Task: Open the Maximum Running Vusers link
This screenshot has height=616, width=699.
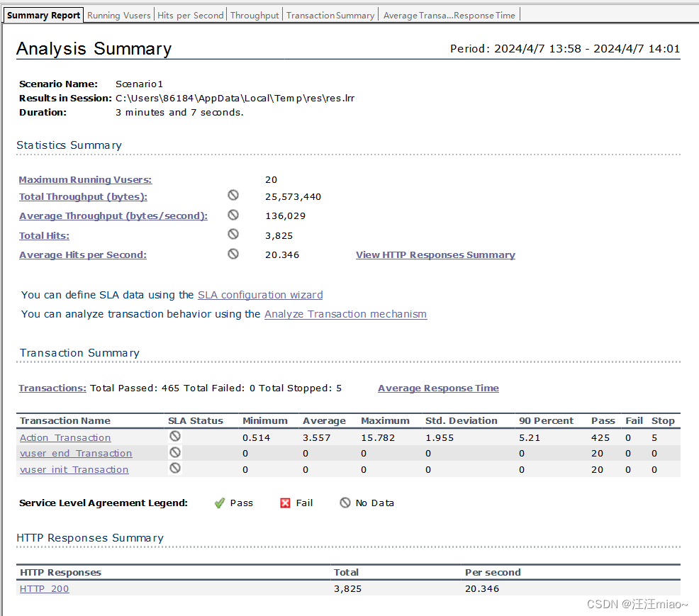Action: click(x=85, y=179)
